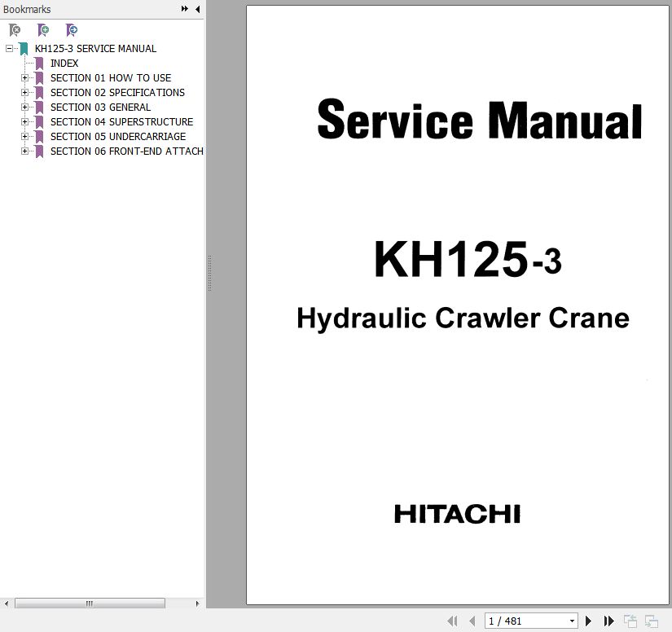Collapse the Bookmarks panel with the left arrow
The height and width of the screenshot is (632, 672).
pos(197,9)
